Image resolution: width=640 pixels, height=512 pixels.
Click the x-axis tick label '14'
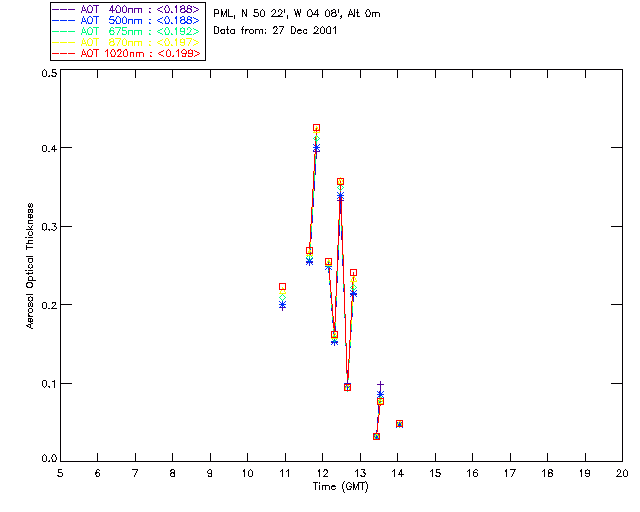tap(398, 473)
